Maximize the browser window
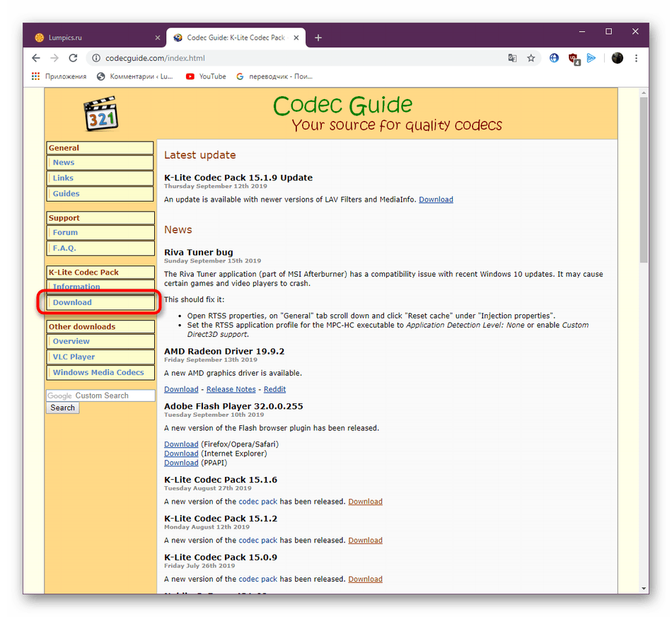The height and width of the screenshot is (617, 672). click(608, 32)
